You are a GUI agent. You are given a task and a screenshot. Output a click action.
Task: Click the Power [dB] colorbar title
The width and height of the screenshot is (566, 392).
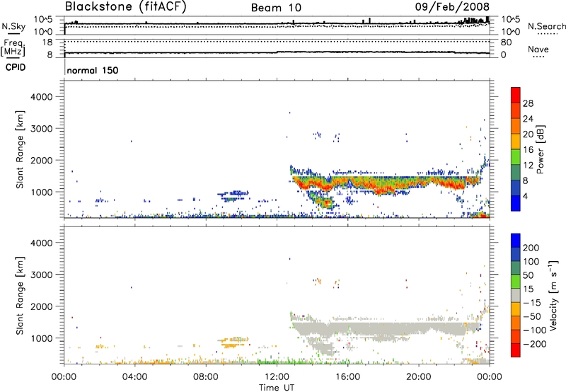point(541,149)
